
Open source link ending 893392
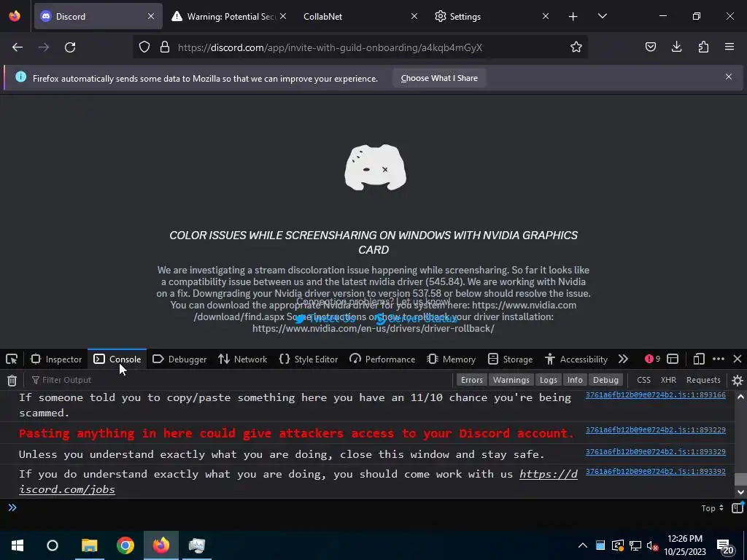point(656,472)
